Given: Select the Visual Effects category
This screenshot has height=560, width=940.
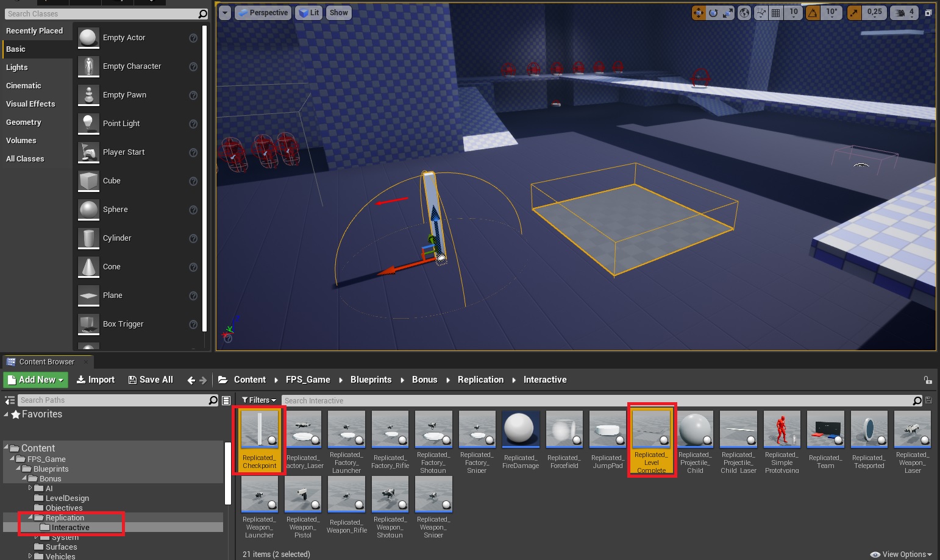Looking at the screenshot, I should 30,104.
